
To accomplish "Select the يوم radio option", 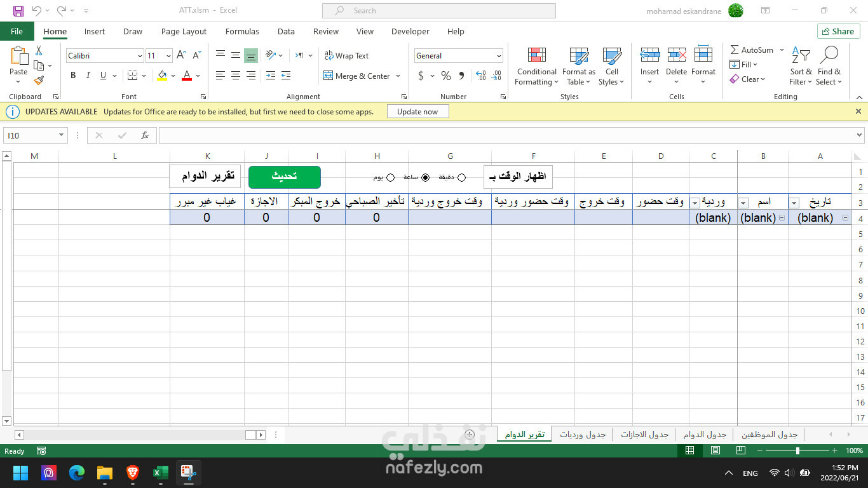I will point(390,178).
